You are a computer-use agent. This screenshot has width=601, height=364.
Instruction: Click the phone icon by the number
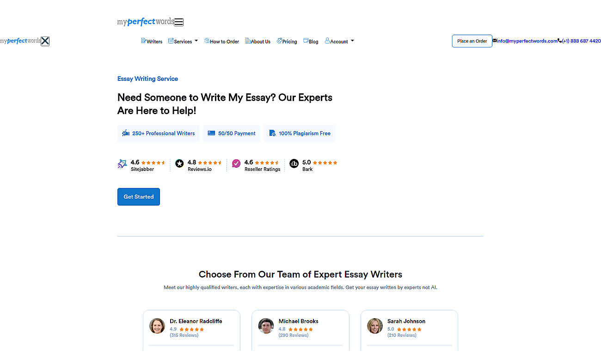pos(560,41)
